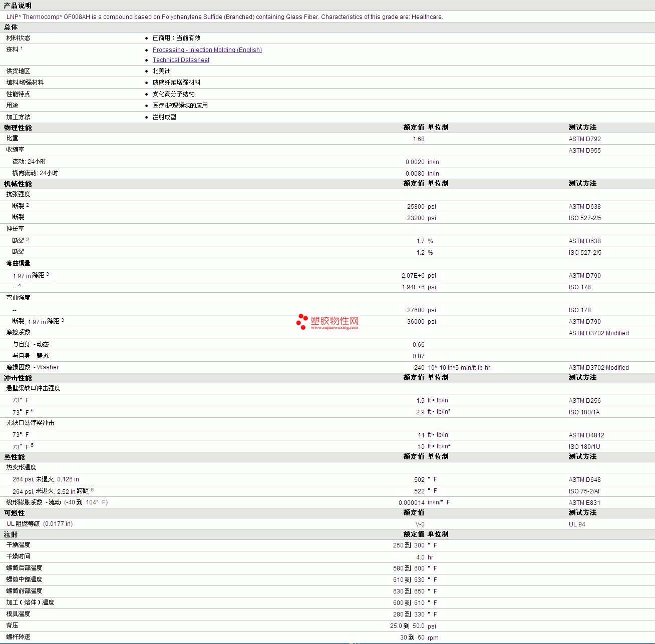Click the 加工（熔体）温度 row label
Image resolution: width=655 pixels, height=644 pixels.
click(x=30, y=602)
